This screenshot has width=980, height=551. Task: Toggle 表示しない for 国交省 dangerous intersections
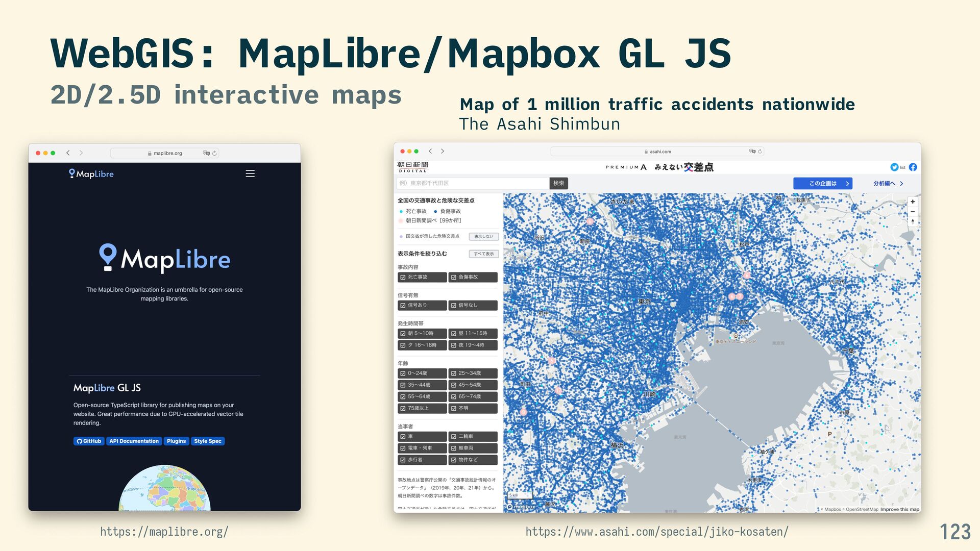click(483, 236)
